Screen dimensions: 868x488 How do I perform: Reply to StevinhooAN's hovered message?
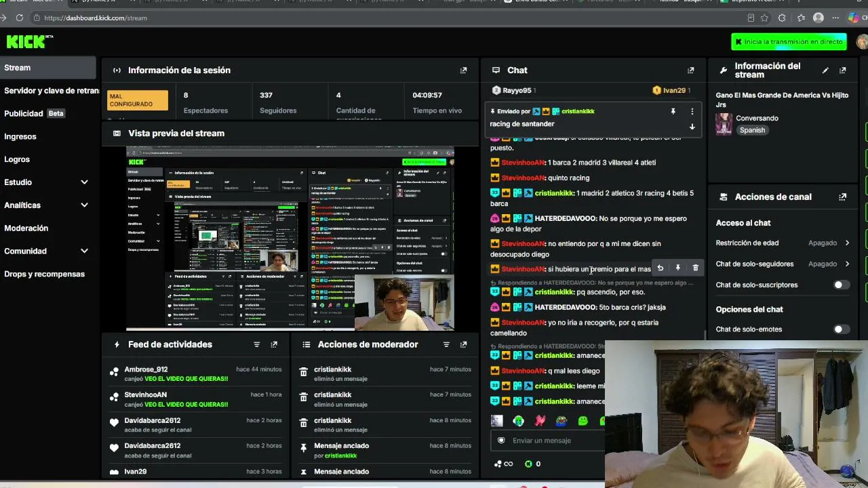(660, 268)
